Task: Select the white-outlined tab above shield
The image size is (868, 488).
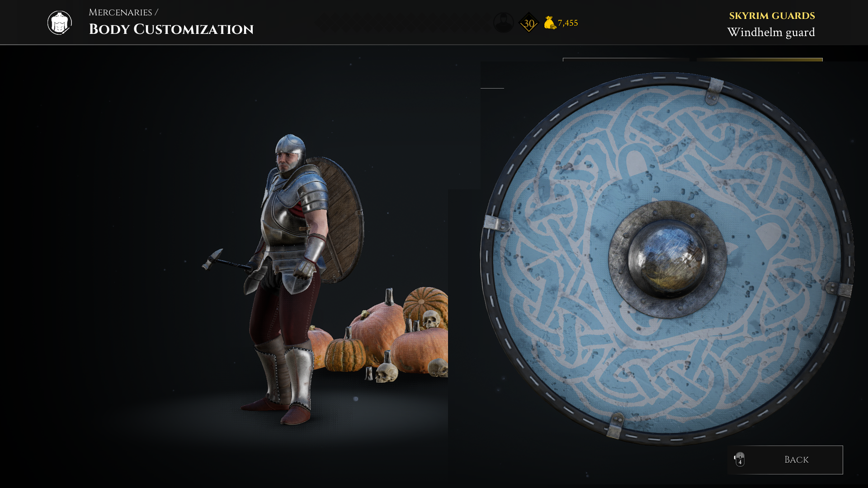Action: click(x=626, y=60)
